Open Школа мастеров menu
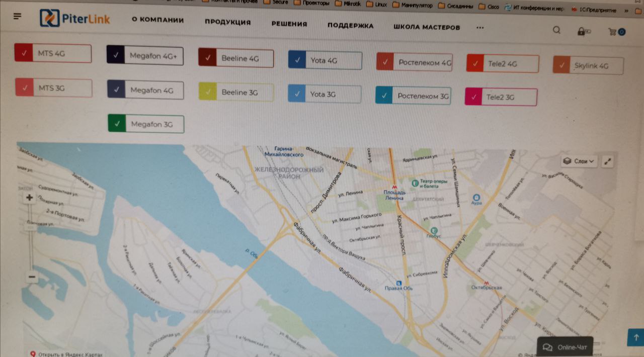Viewport: 644px width, 357px height. pyautogui.click(x=426, y=27)
